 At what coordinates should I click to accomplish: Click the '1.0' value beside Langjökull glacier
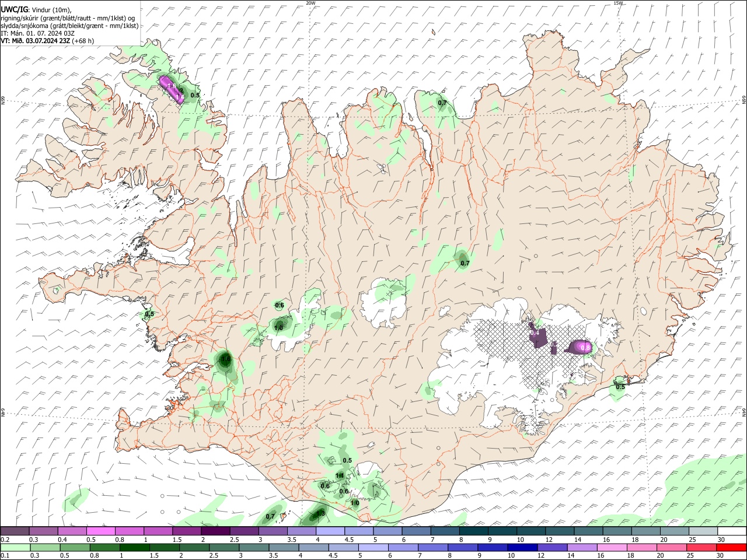278,328
